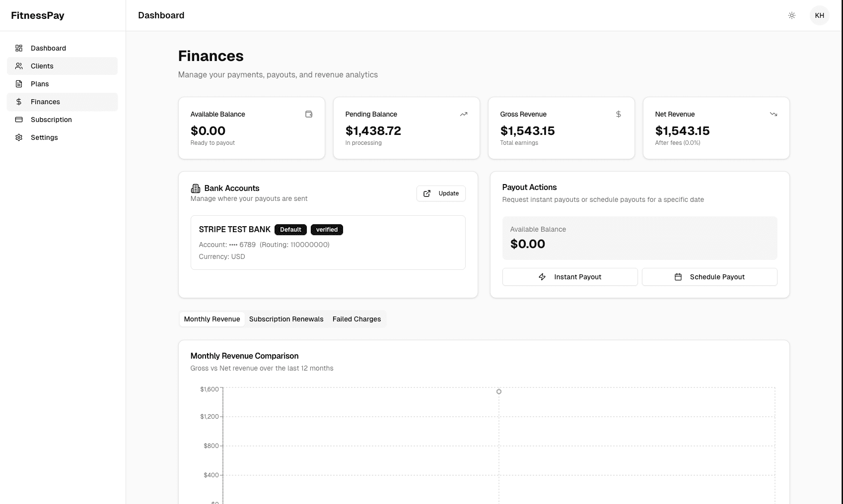
Task: Click the Update button for bank accounts
Action: click(441, 193)
